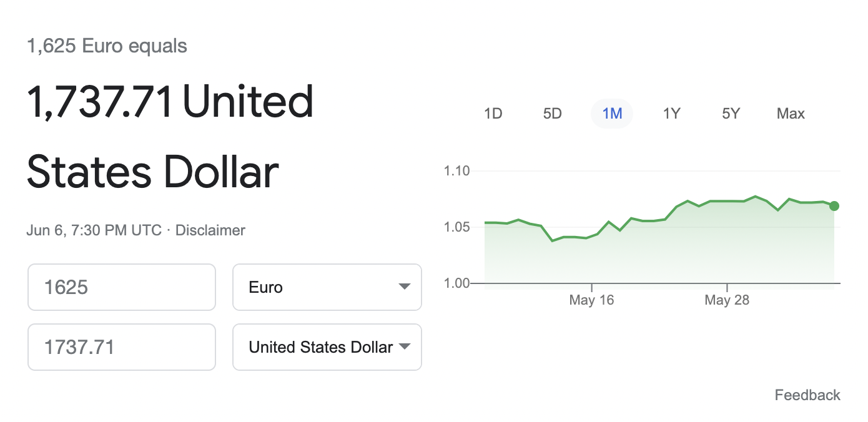Show the 1Y exchange rate history

click(671, 114)
